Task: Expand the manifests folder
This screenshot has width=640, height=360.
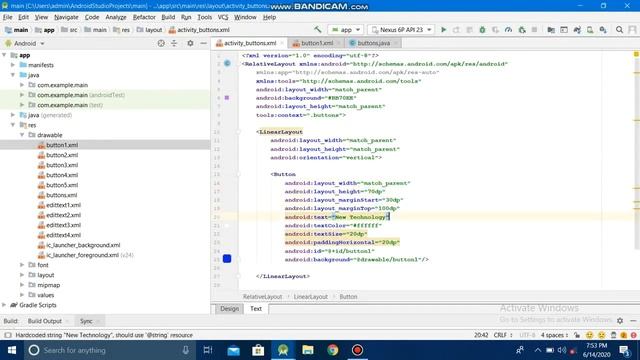Action: [13, 65]
